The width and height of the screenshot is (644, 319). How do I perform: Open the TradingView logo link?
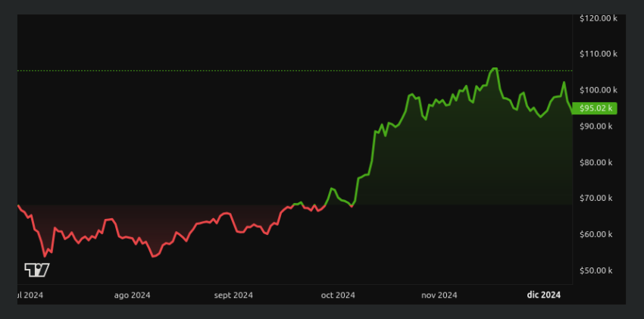point(37,270)
